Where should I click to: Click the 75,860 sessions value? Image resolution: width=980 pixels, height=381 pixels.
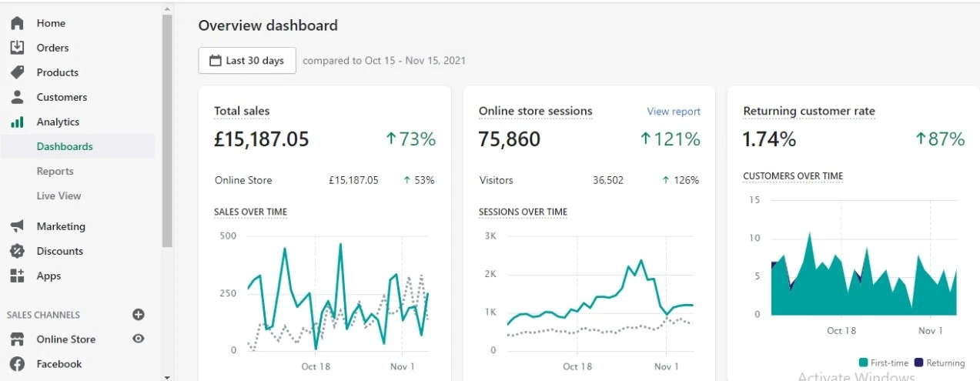tap(510, 139)
